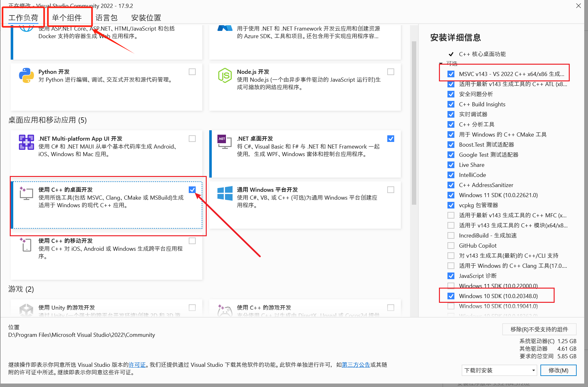Click the Node.js development logo icon
Image resolution: width=588 pixels, height=387 pixels.
coord(225,75)
